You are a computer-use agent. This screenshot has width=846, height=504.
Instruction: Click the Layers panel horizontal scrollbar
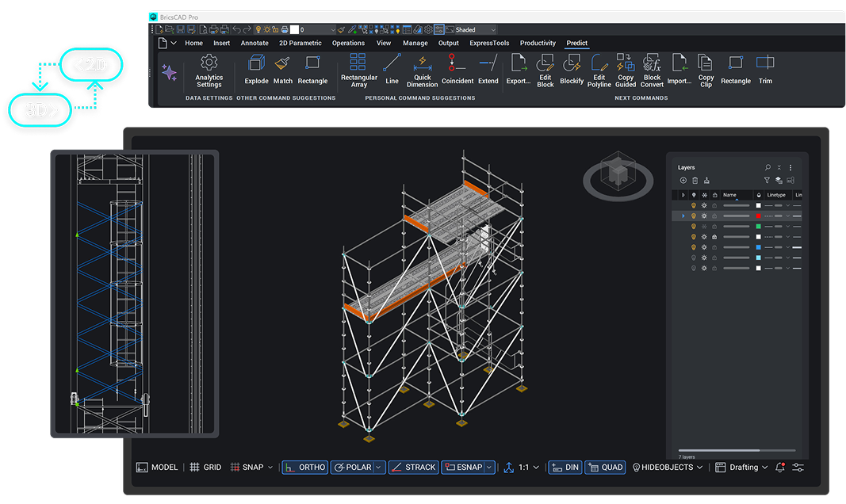pos(737,450)
